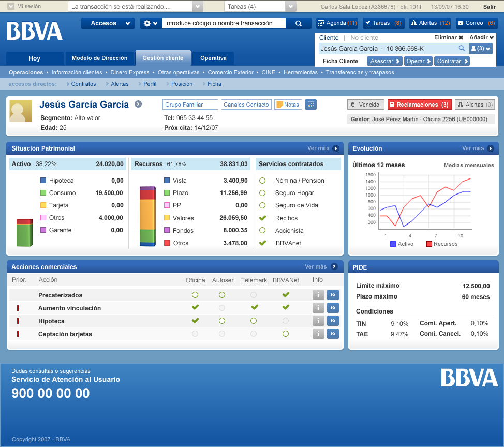Toggle Telemark channel for Aumento vinculación
This screenshot has width=504, height=447.
(x=255, y=307)
